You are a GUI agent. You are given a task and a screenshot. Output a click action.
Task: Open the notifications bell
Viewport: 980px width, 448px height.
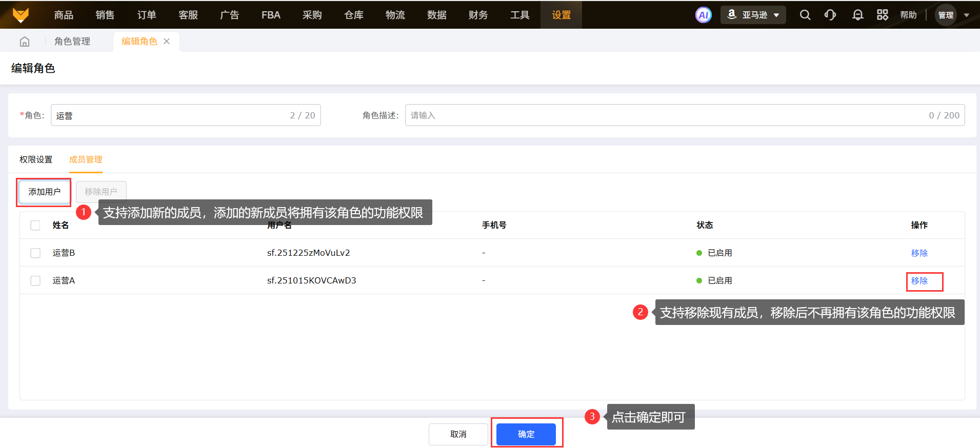tap(857, 15)
